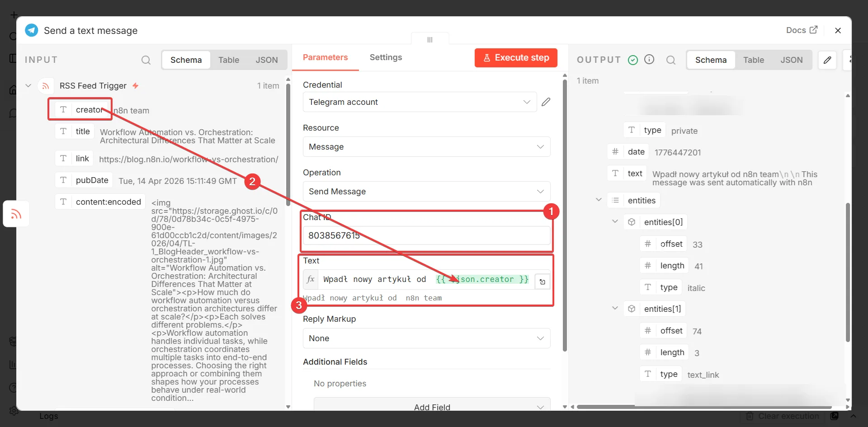Viewport: 868px width, 427px height.
Task: Select the pubDate field pill
Action: [84, 180]
